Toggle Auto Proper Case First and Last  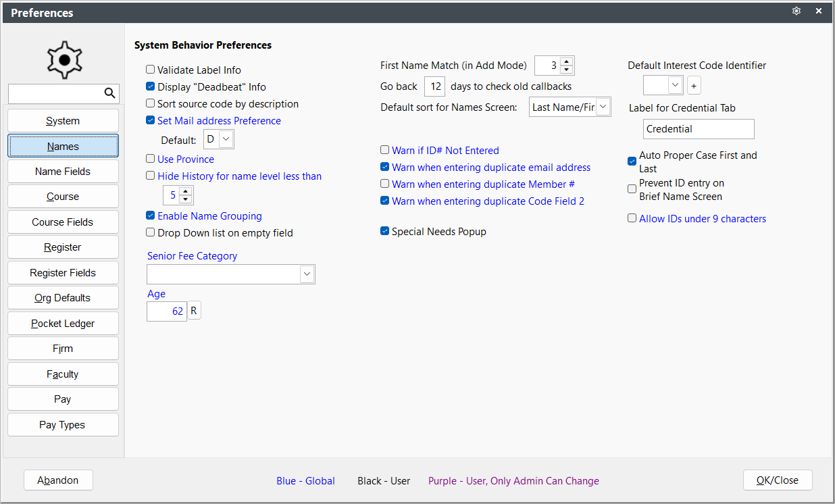(x=632, y=161)
